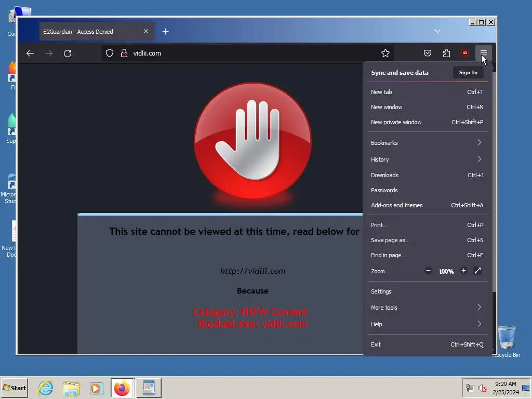Select Save page as option
Screen dimensions: 532x399
[x=427, y=240]
